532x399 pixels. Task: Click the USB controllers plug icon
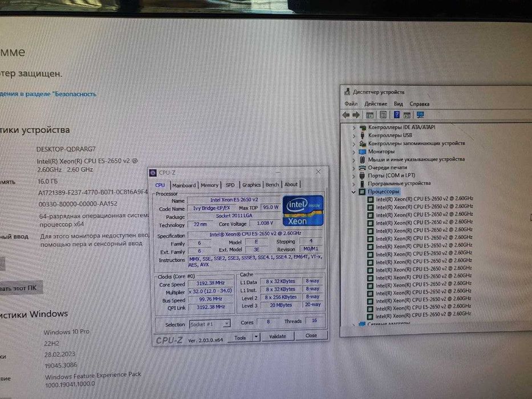[x=362, y=136]
